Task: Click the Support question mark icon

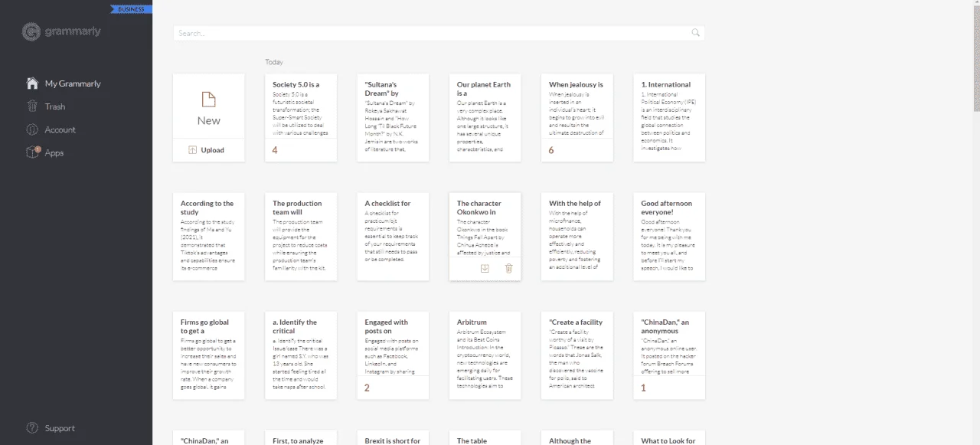Action: pos(32,428)
